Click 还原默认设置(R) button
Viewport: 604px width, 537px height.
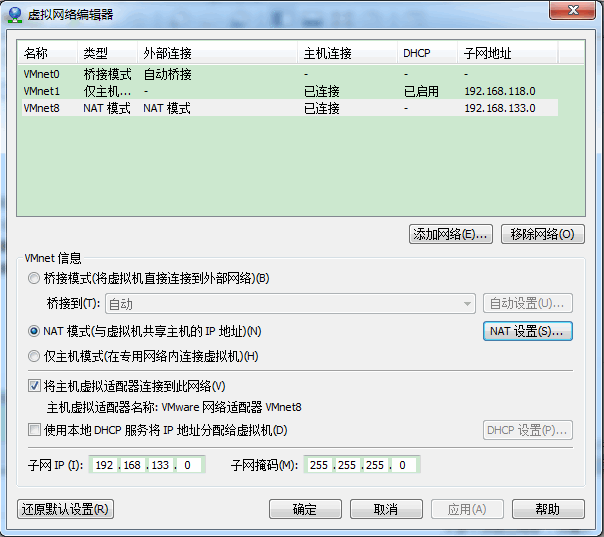pyautogui.click(x=65, y=509)
